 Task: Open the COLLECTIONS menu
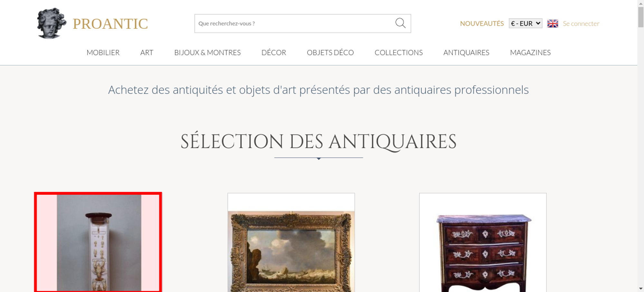point(399,52)
